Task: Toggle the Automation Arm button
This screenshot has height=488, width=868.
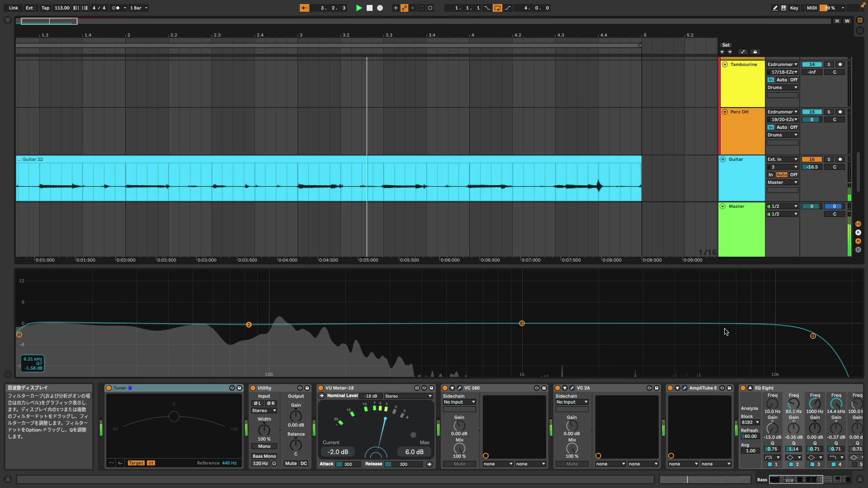Action: pos(404,8)
